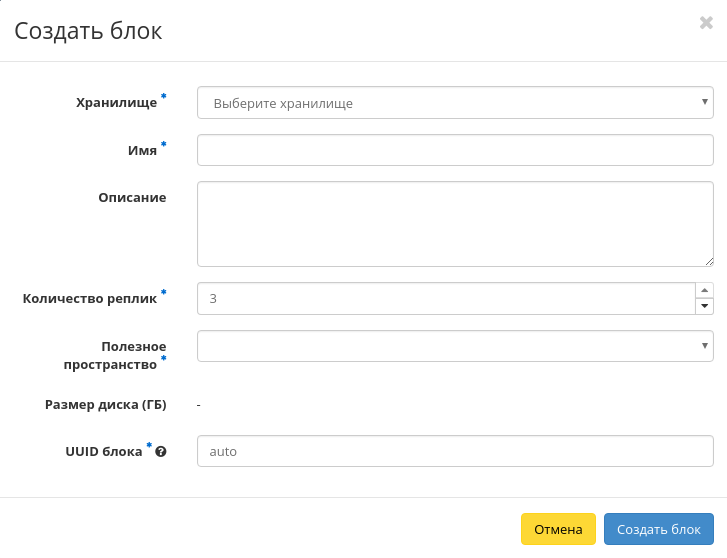727x558 pixels.
Task: Increase replica count with up arrow
Action: pos(705,290)
